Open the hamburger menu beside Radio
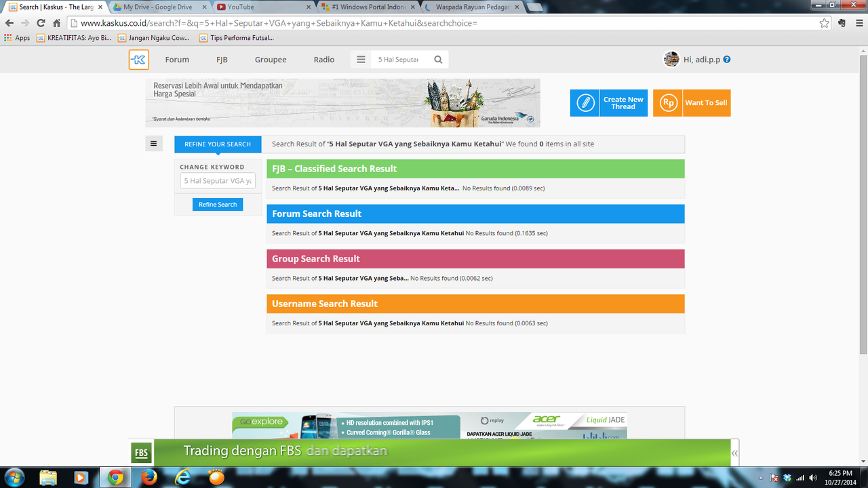Viewport: 868px width, 488px height. coord(361,60)
